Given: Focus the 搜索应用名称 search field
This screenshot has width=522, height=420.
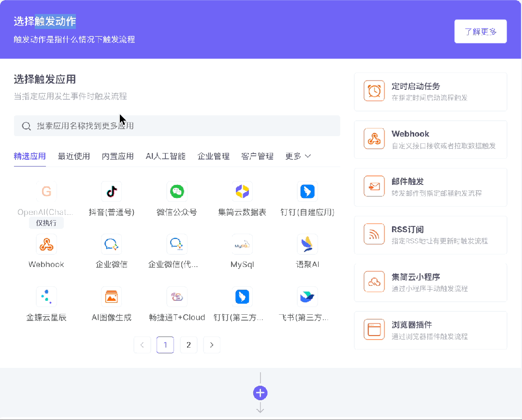Looking at the screenshot, I should pyautogui.click(x=177, y=126).
